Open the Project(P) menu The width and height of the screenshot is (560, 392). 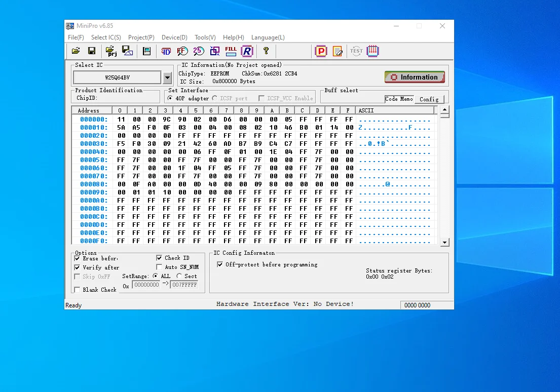(x=141, y=37)
